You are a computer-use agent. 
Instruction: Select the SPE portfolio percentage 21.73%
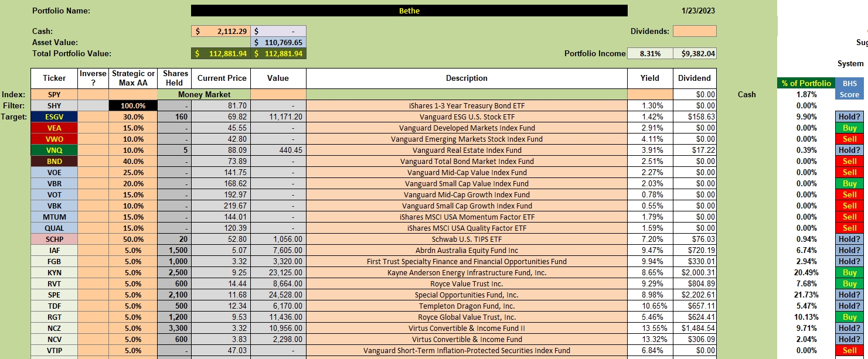point(806,295)
